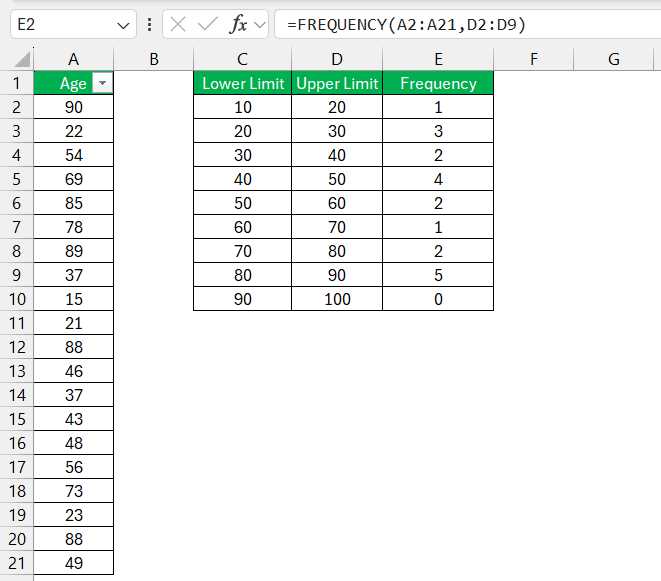Select Lower Limit cell C10 containing 90
The image size is (661, 581).
(x=242, y=299)
